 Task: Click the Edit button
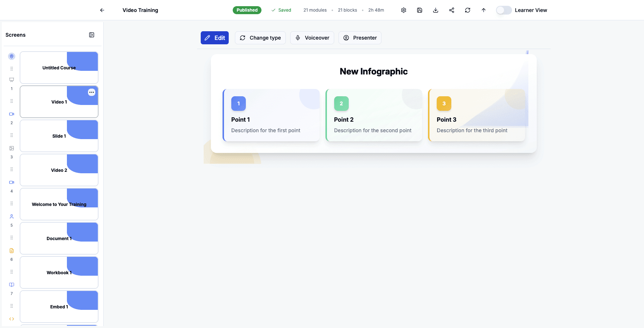click(215, 38)
